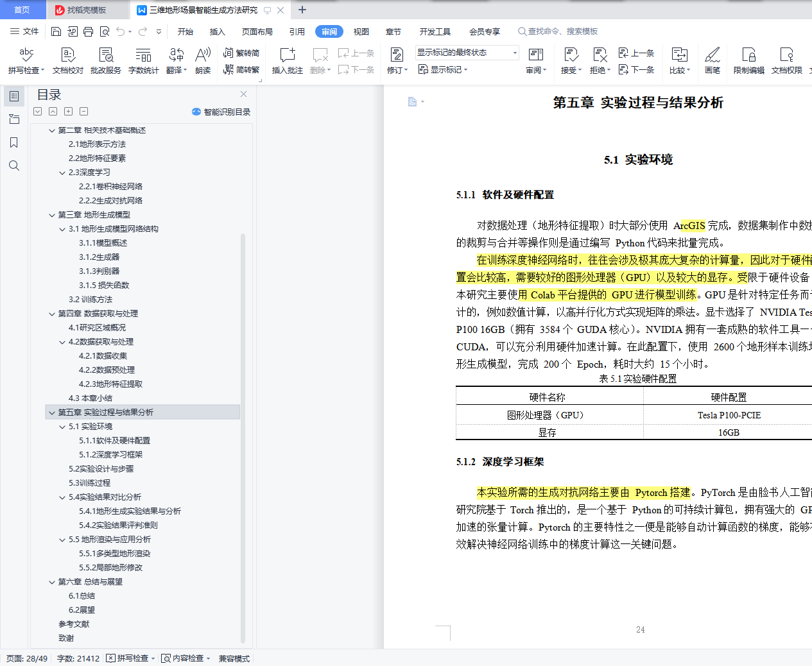Show 字数统计 word count
The image size is (812, 666).
tap(144, 61)
